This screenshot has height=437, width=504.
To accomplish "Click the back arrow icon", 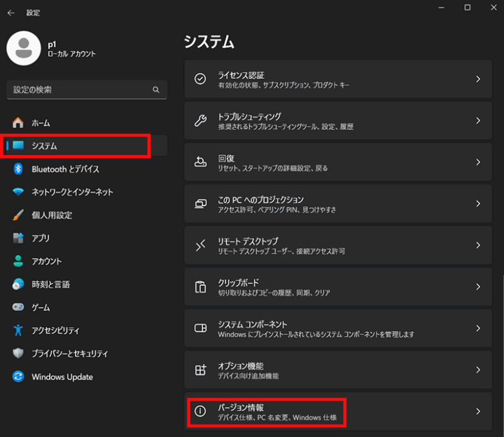I will coord(11,13).
